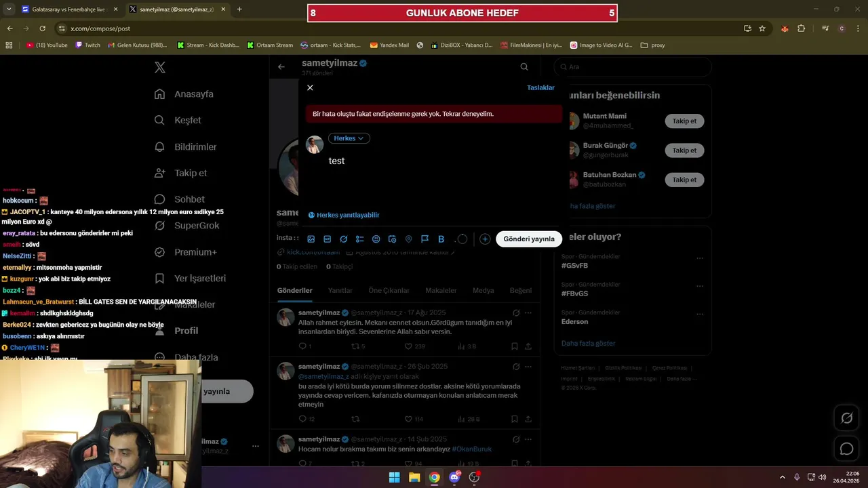The height and width of the screenshot is (488, 868).
Task: Bookmark this page with the star icon
Action: 762,28
